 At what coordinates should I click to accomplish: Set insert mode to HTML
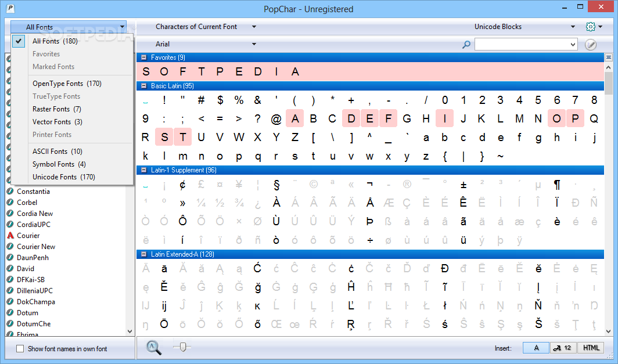pos(590,348)
